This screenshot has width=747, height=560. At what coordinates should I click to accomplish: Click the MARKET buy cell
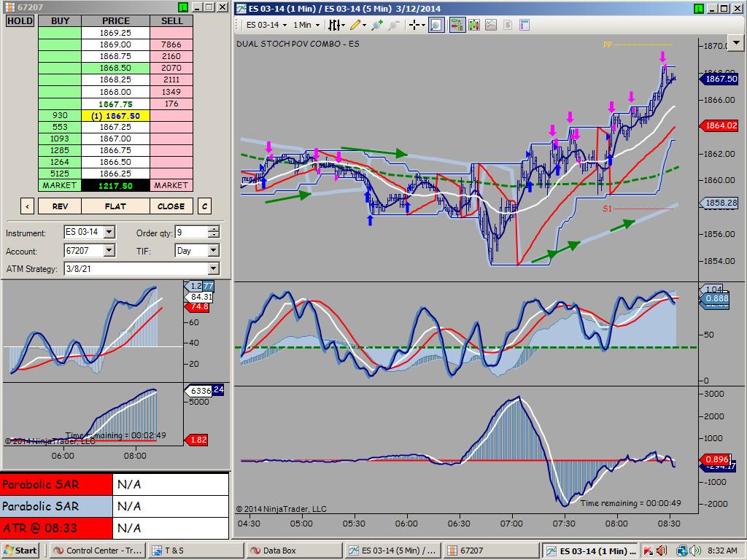click(60, 185)
